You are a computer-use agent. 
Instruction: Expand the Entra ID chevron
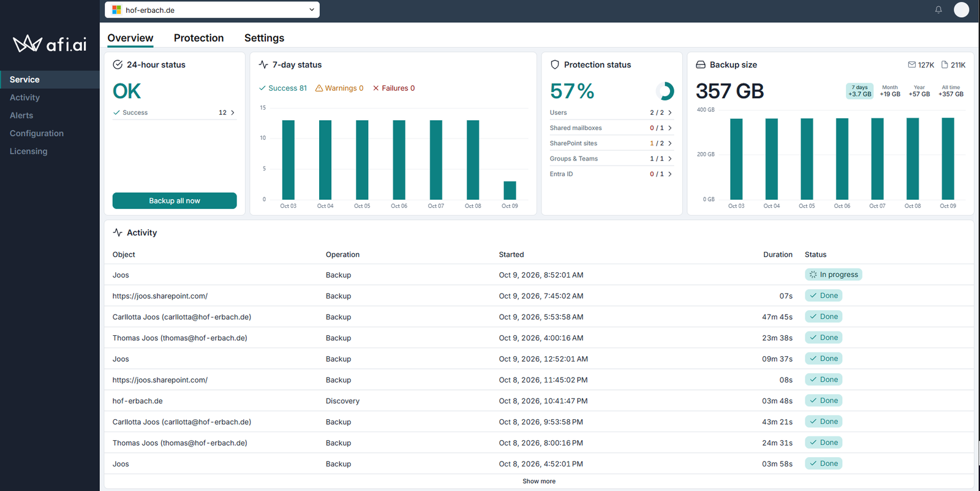pos(670,174)
